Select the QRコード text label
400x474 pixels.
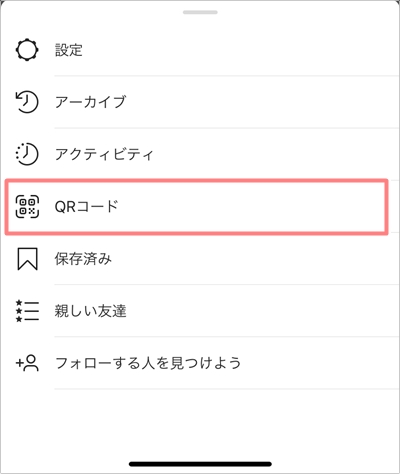point(87,207)
